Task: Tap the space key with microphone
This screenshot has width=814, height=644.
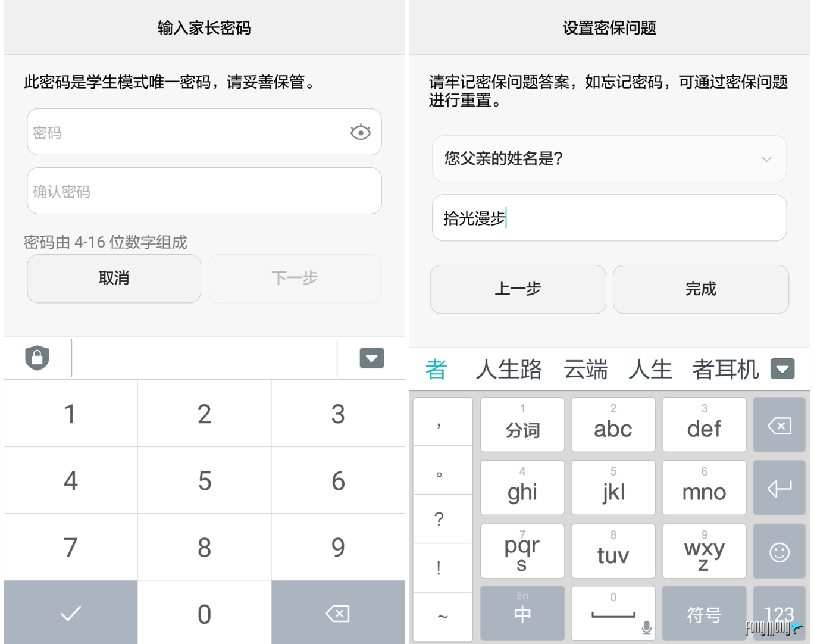Action: [613, 613]
